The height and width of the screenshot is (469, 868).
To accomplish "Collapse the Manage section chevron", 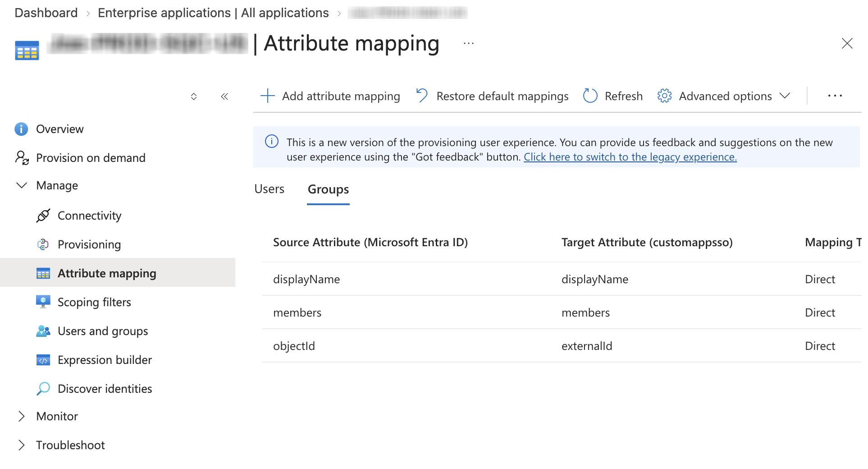I will tap(22, 185).
